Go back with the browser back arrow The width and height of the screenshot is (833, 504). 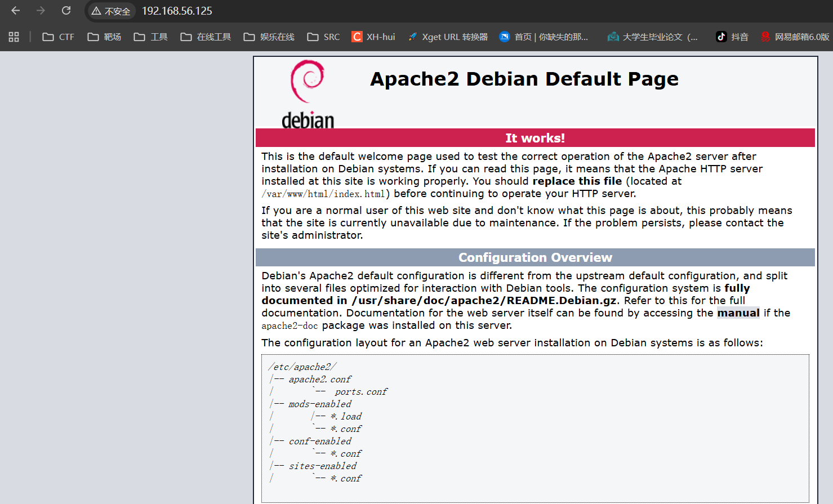click(16, 11)
